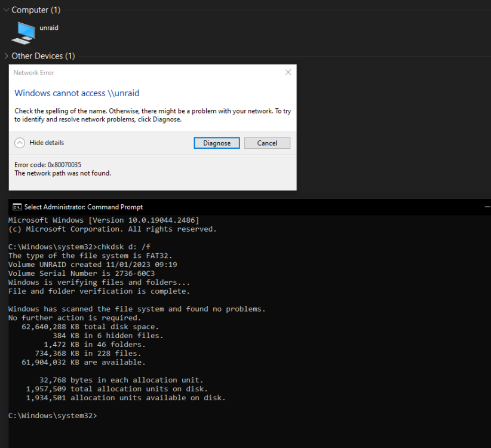Click the 'Network Error' dialog title
Viewport: 491px width, 448px height.
click(x=33, y=73)
